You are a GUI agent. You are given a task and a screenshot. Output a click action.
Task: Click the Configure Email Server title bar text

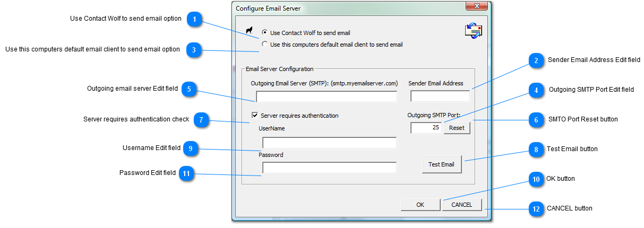268,8
